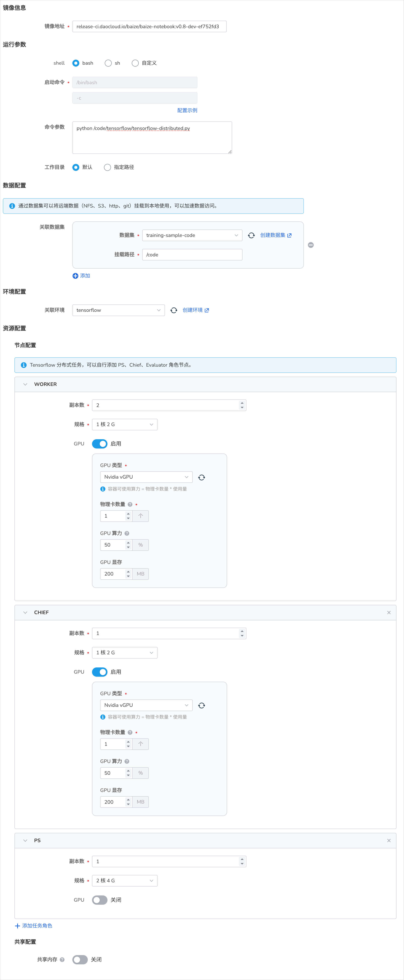Image resolution: width=404 pixels, height=980 pixels.
Task: Open help icon for 共享内存
Action: [x=62, y=960]
